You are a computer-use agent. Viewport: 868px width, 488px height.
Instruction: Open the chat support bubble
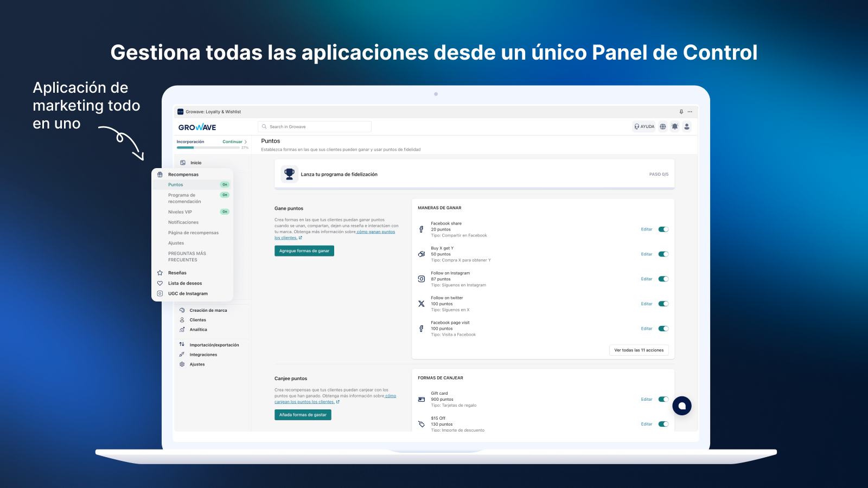682,406
